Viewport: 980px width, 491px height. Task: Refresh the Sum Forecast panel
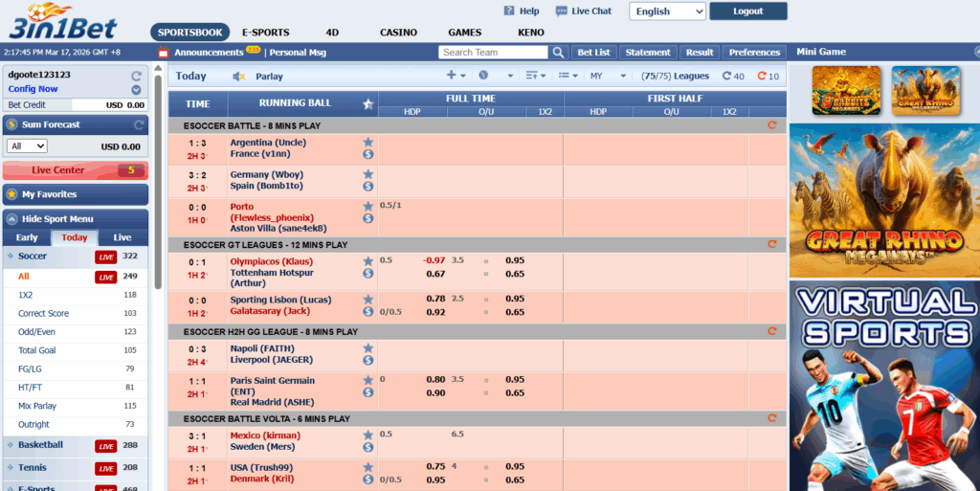140,124
